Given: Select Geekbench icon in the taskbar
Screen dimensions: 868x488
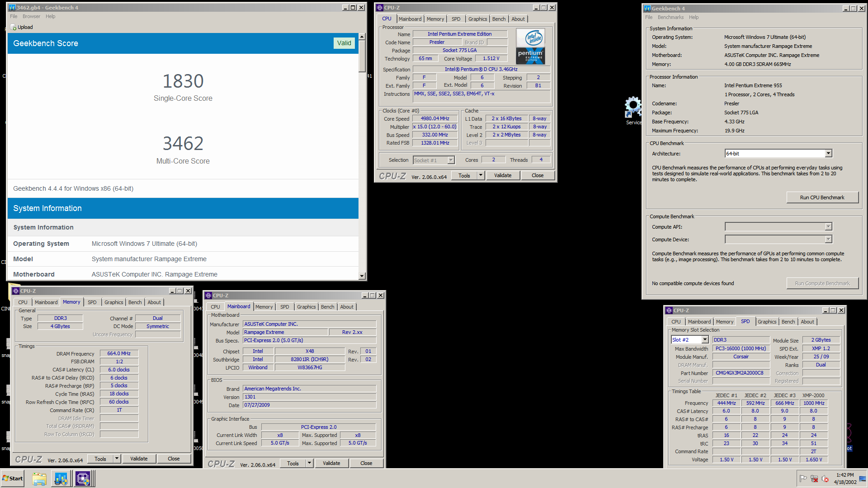Looking at the screenshot, I should pos(61,479).
